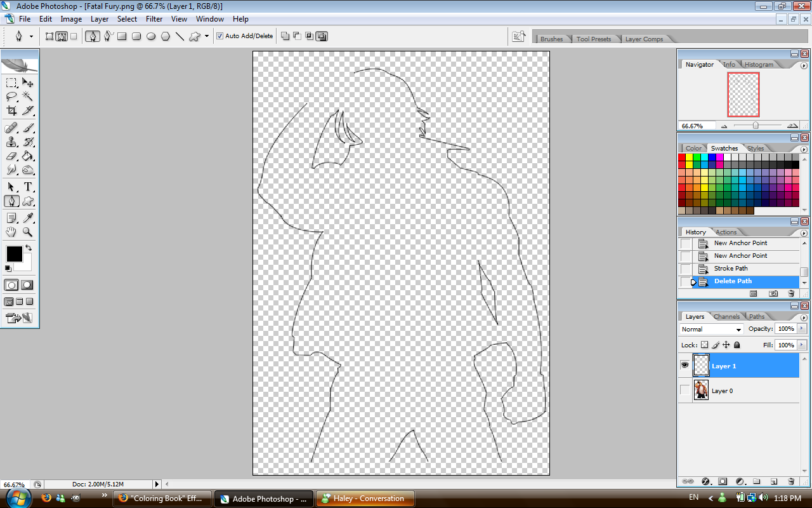812x508 pixels.
Task: Uncheck Auto Add/Delete in options bar
Action: pos(219,36)
